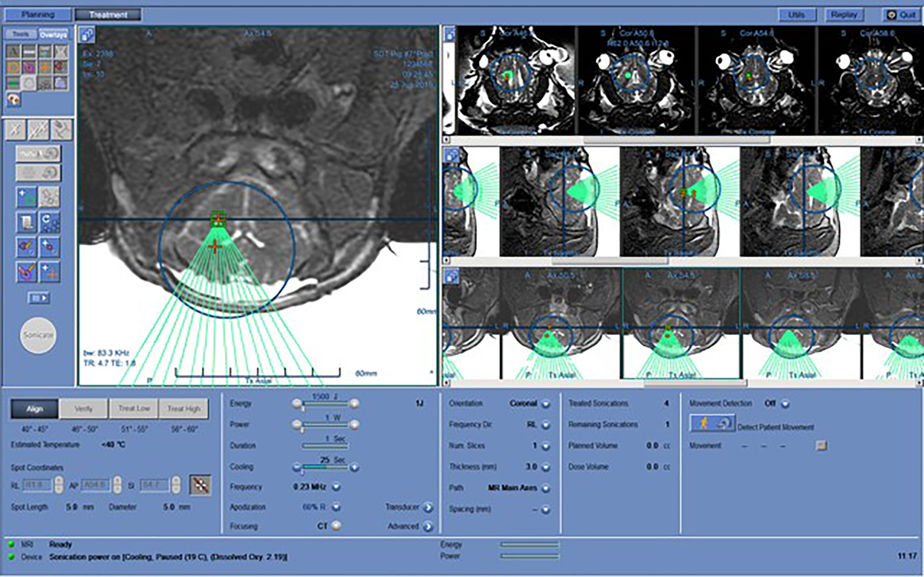Decrease Power with the minus button

coord(297,424)
